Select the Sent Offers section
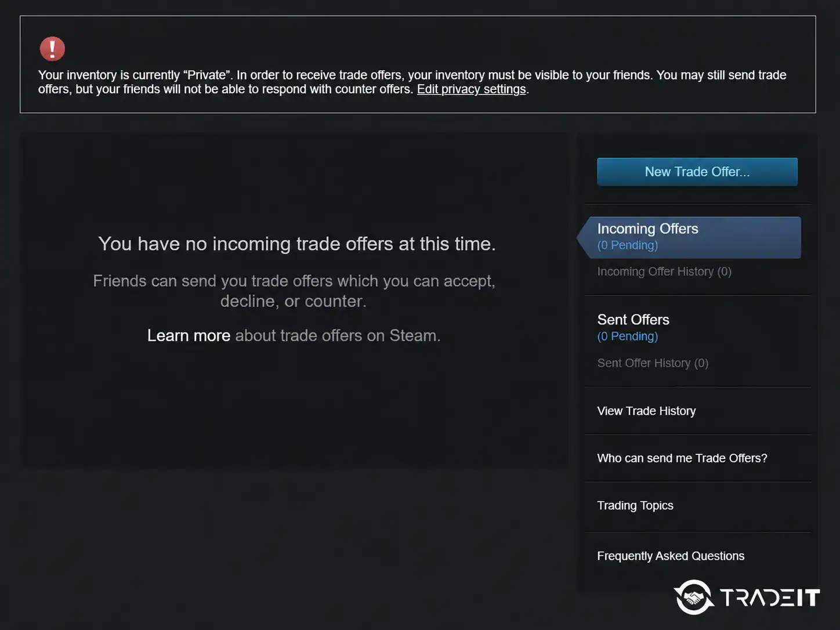 [633, 320]
